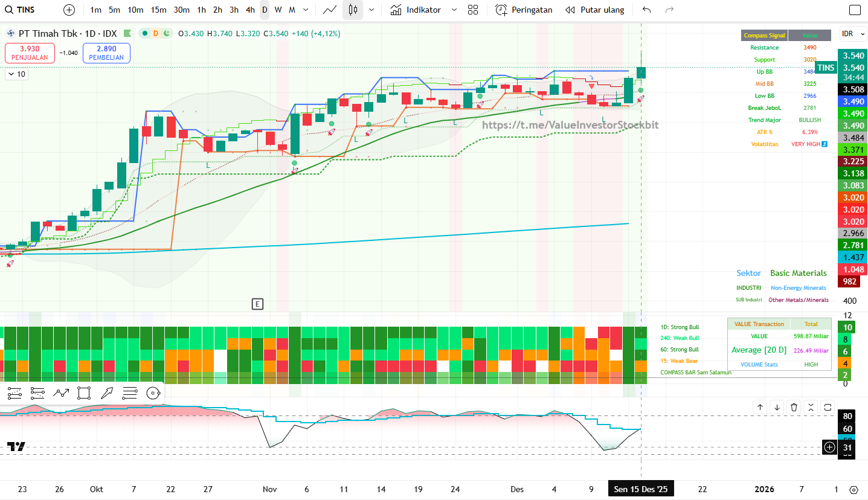Switch to the 10m timeframe
The height and width of the screenshot is (500, 868).
pyautogui.click(x=135, y=10)
